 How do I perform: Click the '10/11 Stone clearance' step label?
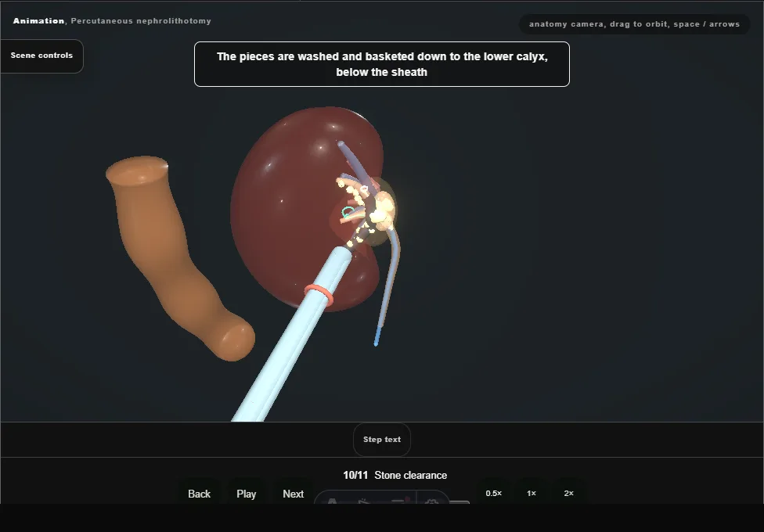395,475
